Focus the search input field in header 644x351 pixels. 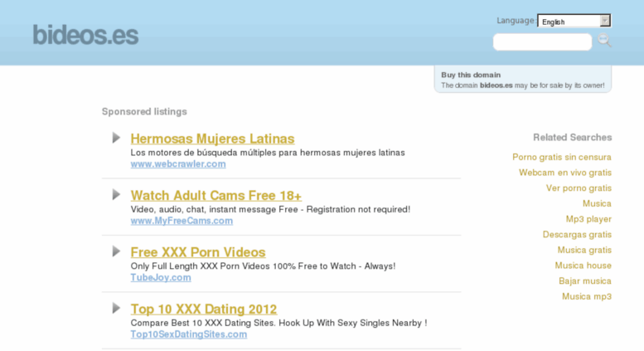click(542, 42)
